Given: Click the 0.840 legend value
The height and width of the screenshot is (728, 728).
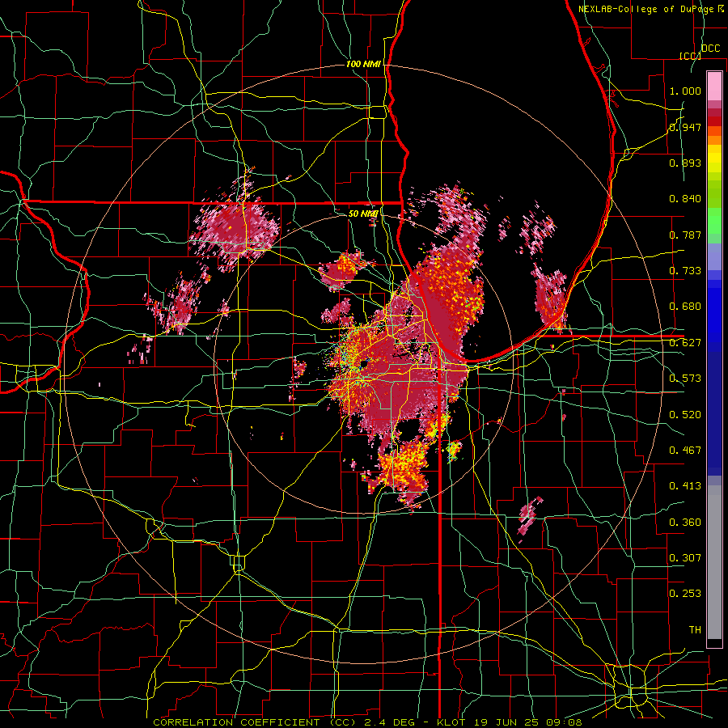Looking at the screenshot, I should [x=685, y=199].
